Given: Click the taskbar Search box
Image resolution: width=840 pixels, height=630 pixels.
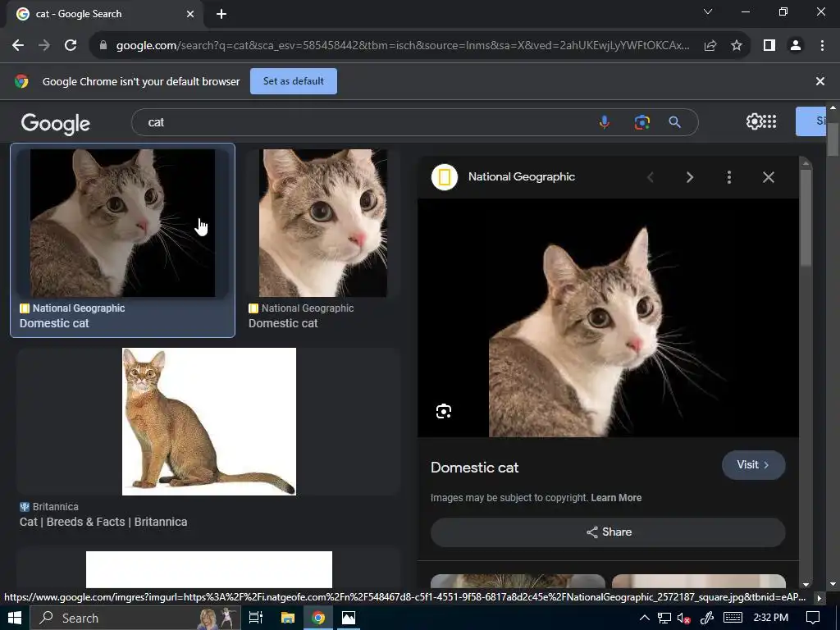Looking at the screenshot, I should click(x=137, y=618).
